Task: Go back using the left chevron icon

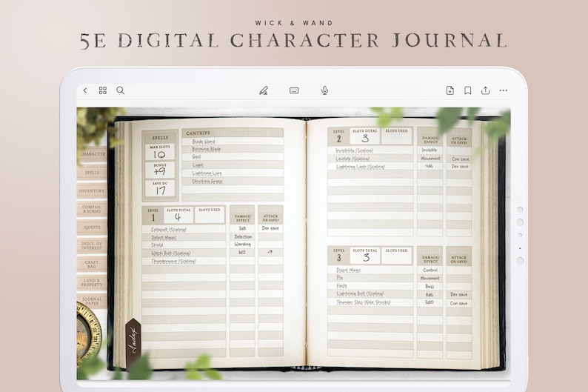Action: [x=85, y=90]
